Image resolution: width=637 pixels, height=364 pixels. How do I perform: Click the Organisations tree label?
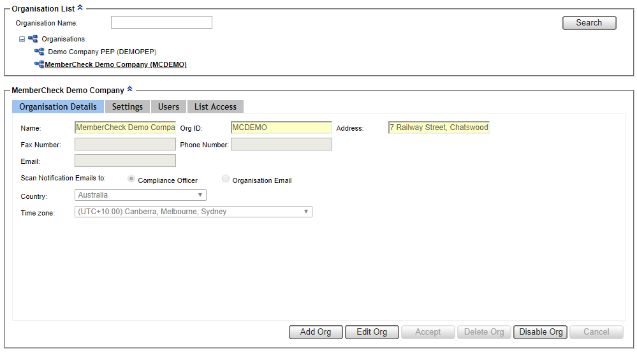click(x=63, y=39)
